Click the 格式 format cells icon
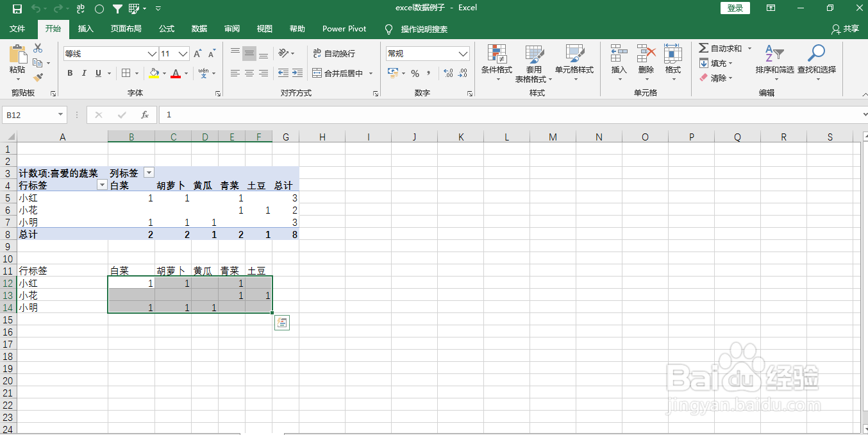 (673, 53)
